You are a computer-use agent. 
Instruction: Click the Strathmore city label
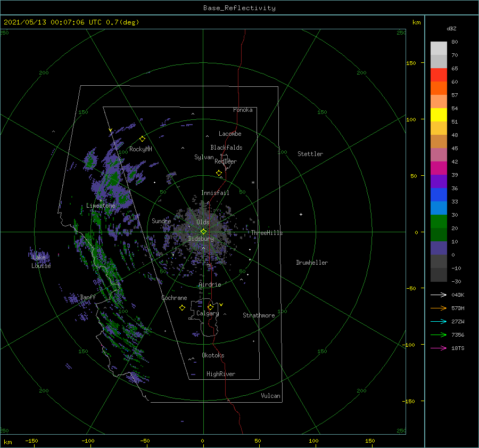coord(259,315)
